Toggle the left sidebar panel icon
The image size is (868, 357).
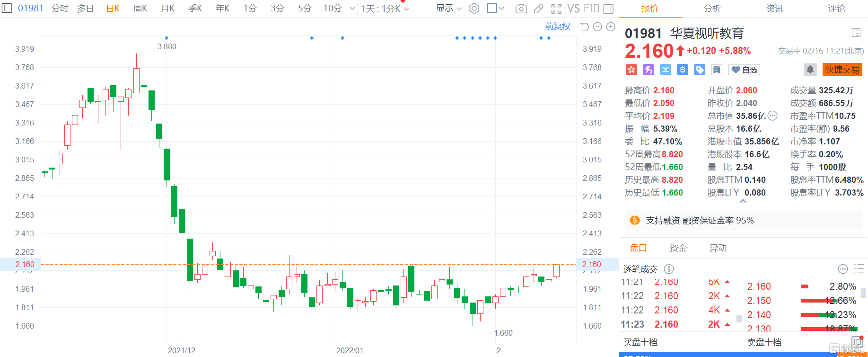point(7,9)
